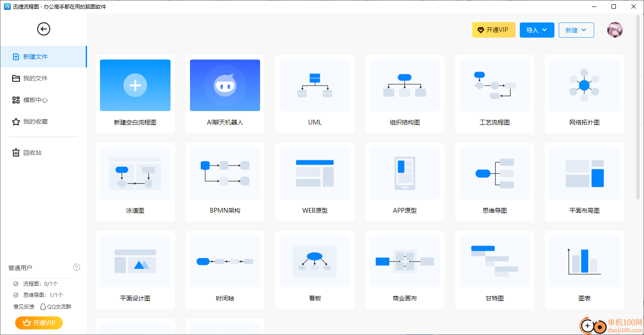
Task: Choose the 商业画布 template icon
Action: (405, 261)
